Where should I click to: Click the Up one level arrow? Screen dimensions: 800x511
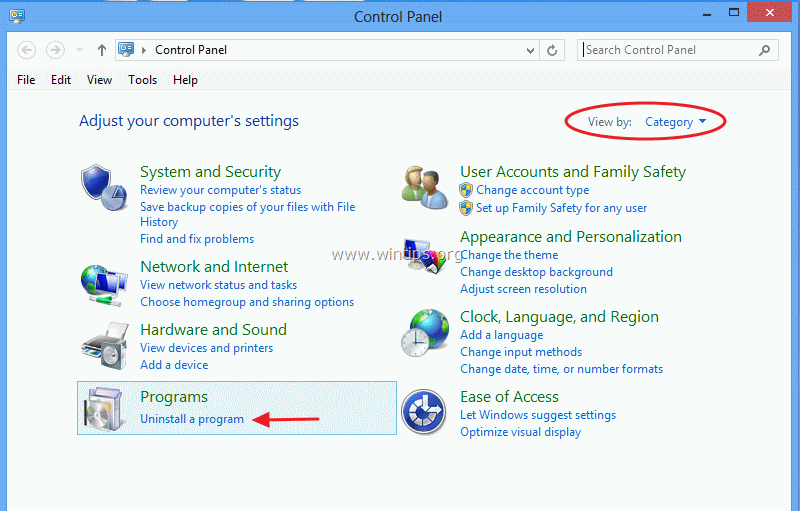tap(102, 50)
